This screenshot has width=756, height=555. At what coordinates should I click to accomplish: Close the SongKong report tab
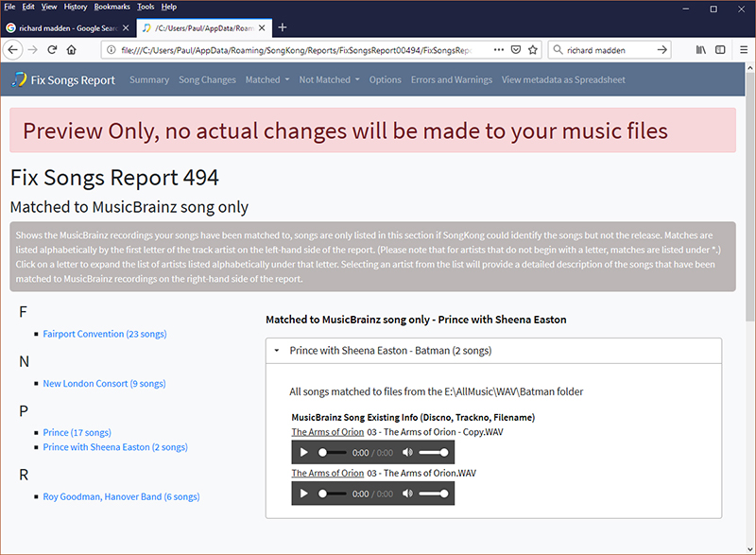[x=262, y=28]
